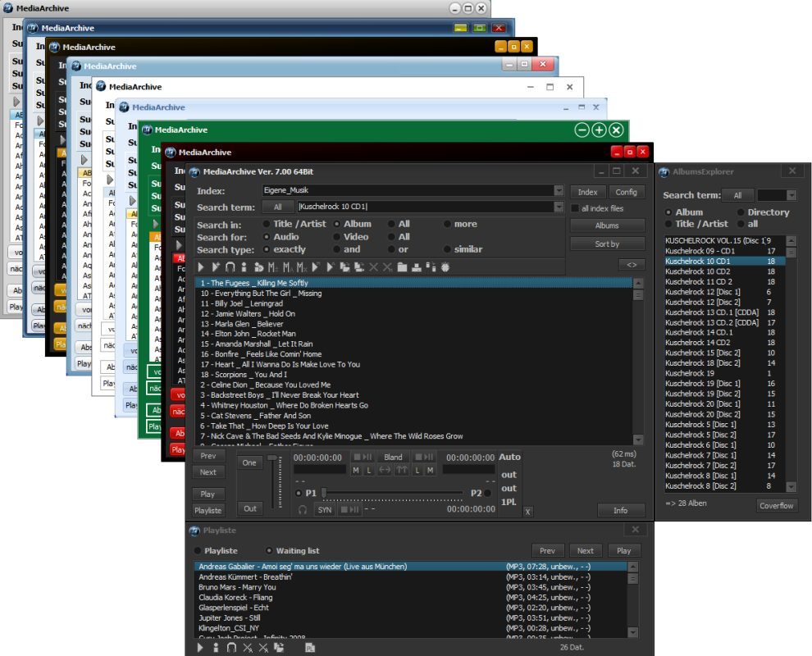Click headphones icon beside SYN button
This screenshot has width=812, height=656.
click(303, 510)
